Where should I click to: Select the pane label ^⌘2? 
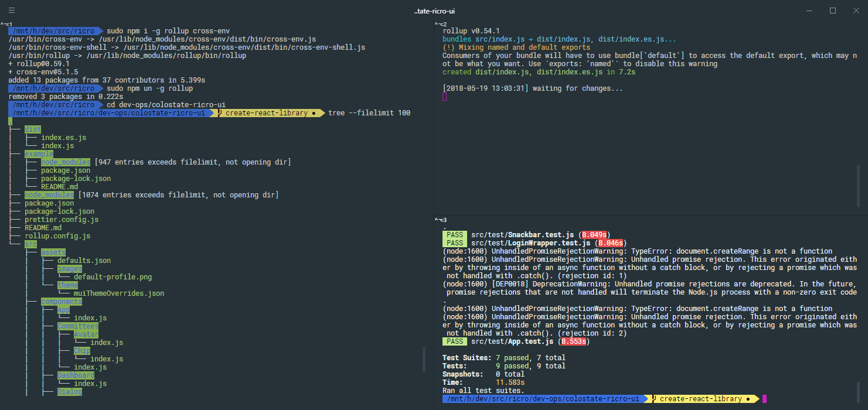point(440,23)
